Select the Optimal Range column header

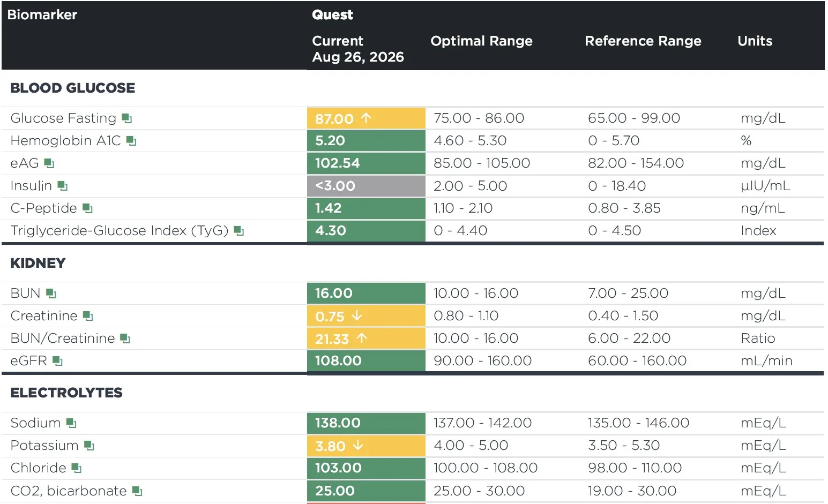pos(481,41)
